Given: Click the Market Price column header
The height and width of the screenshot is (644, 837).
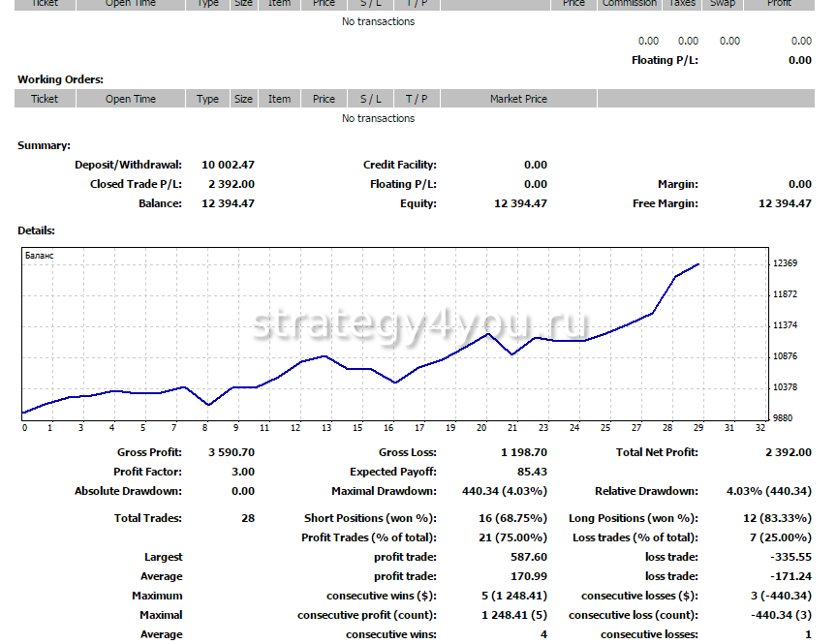Looking at the screenshot, I should tap(518, 99).
